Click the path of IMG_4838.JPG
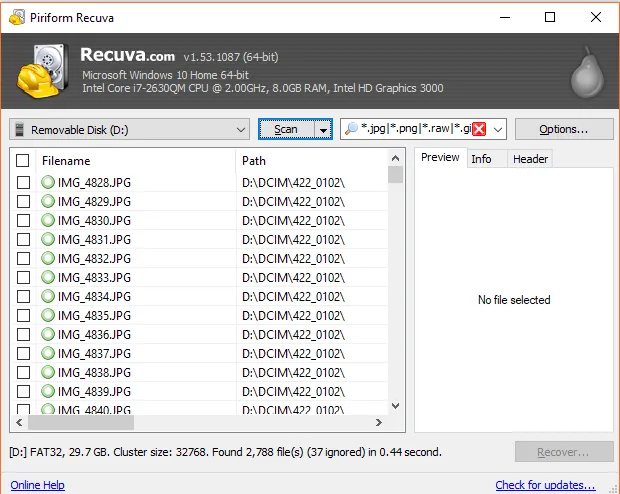 pos(293,373)
